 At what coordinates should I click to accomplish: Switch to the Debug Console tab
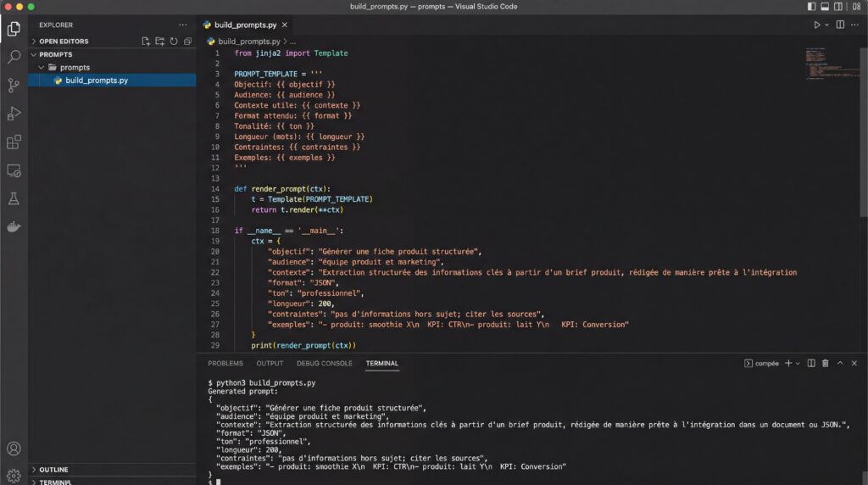click(325, 363)
